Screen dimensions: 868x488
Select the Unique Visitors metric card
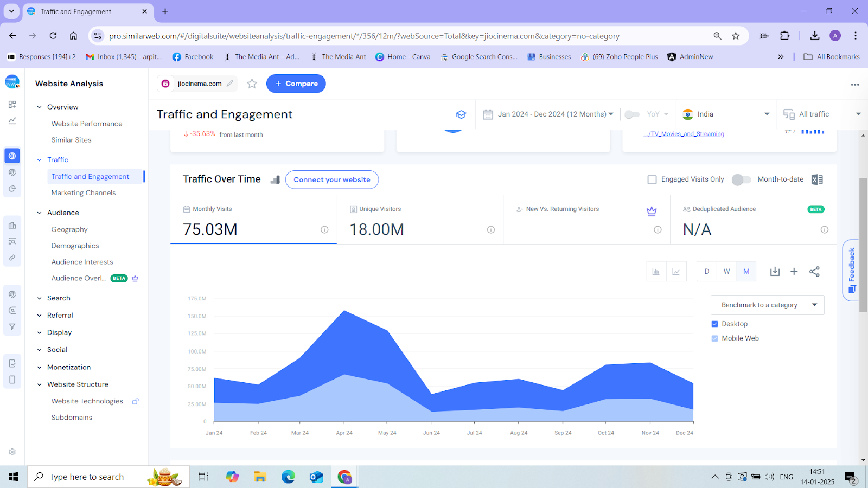[420, 220]
